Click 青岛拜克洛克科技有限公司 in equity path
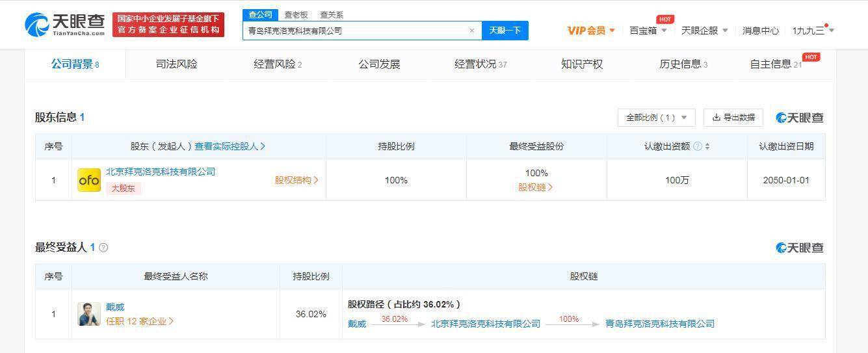 point(660,324)
